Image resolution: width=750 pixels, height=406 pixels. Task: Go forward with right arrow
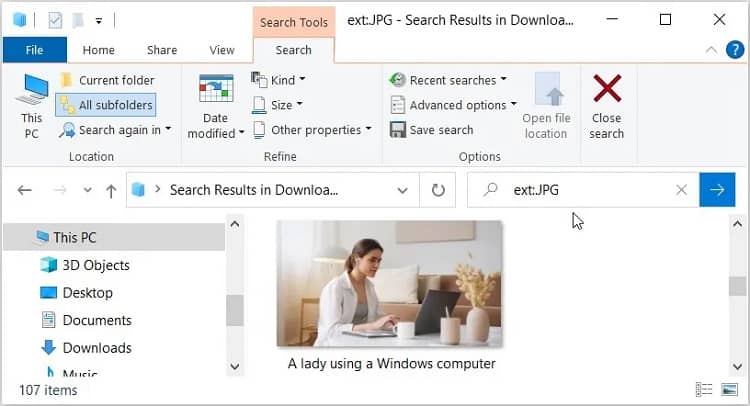pyautogui.click(x=60, y=190)
